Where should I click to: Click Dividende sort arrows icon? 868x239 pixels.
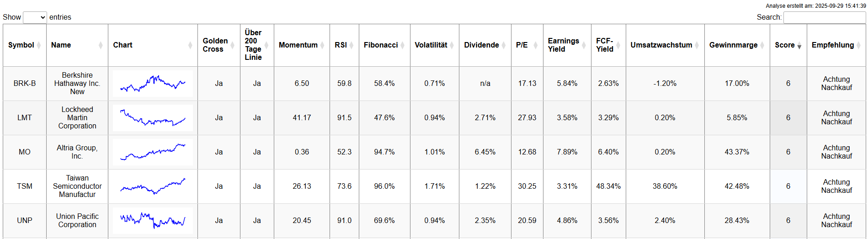click(x=504, y=45)
